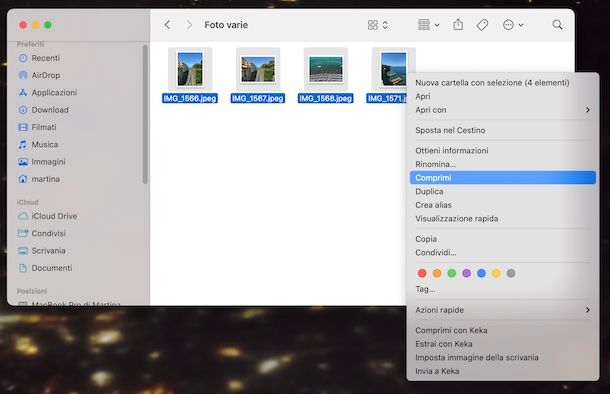610x394 pixels.
Task: Open the martina home folder
Action: point(46,179)
